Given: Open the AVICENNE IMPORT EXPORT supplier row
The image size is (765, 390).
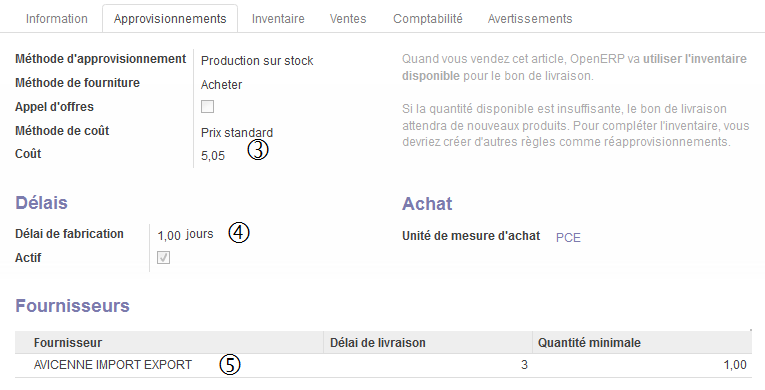Looking at the screenshot, I should (x=383, y=365).
